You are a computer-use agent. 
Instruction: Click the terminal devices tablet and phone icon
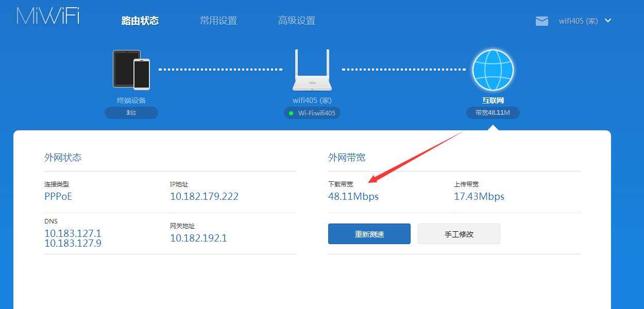tap(131, 69)
